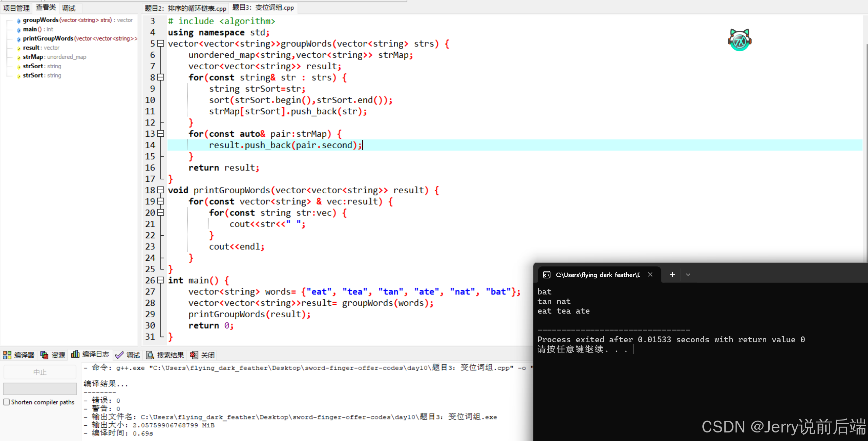Click the search results magnifier icon
The width and height of the screenshot is (868, 441).
150,355
